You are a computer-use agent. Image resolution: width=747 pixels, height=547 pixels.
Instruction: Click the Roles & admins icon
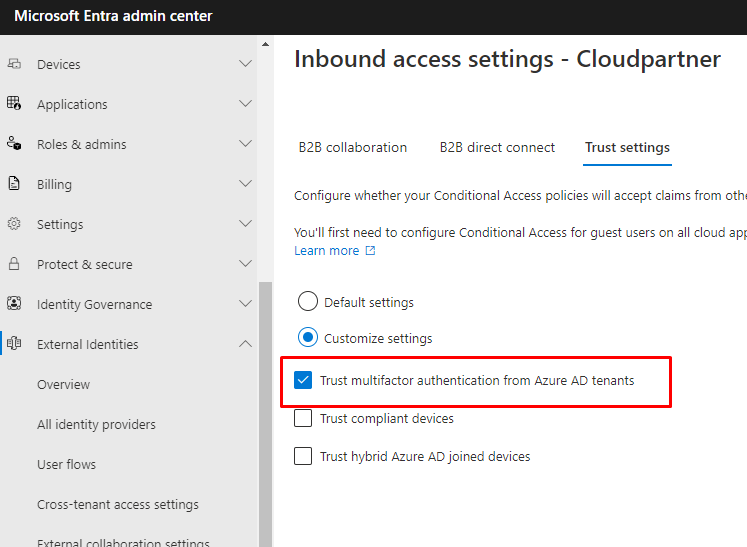point(14,144)
